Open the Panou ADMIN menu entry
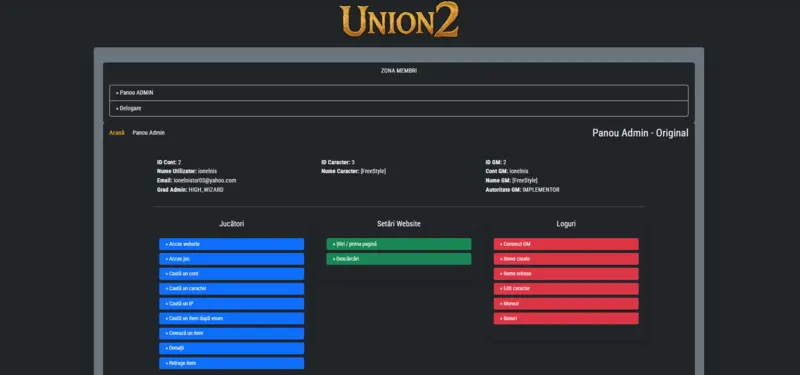The width and height of the screenshot is (800, 375). [x=398, y=93]
